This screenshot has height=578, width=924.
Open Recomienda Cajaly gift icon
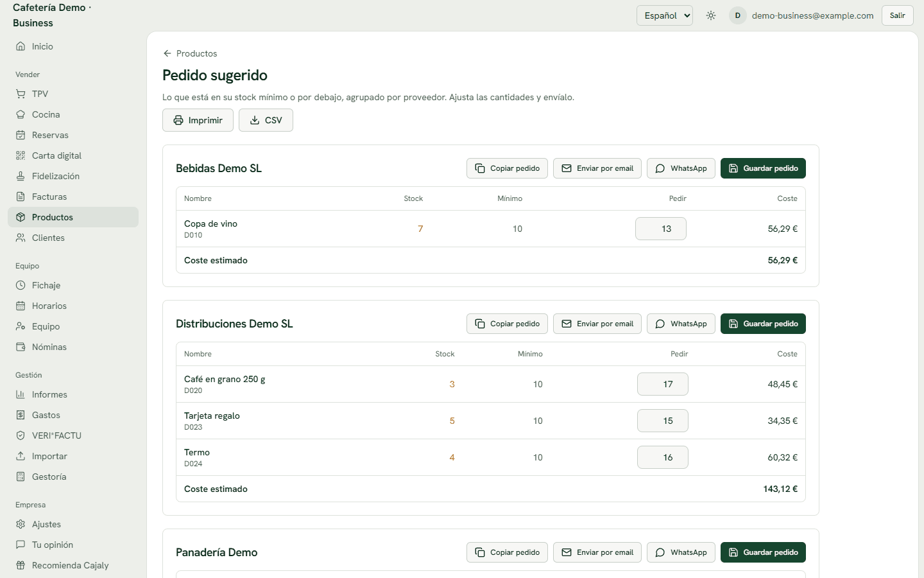pos(21,565)
